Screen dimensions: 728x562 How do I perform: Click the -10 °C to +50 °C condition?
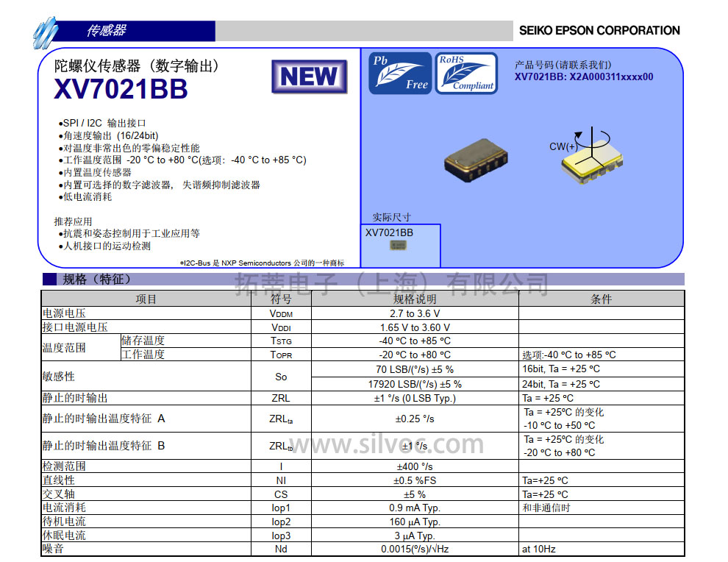click(x=560, y=425)
